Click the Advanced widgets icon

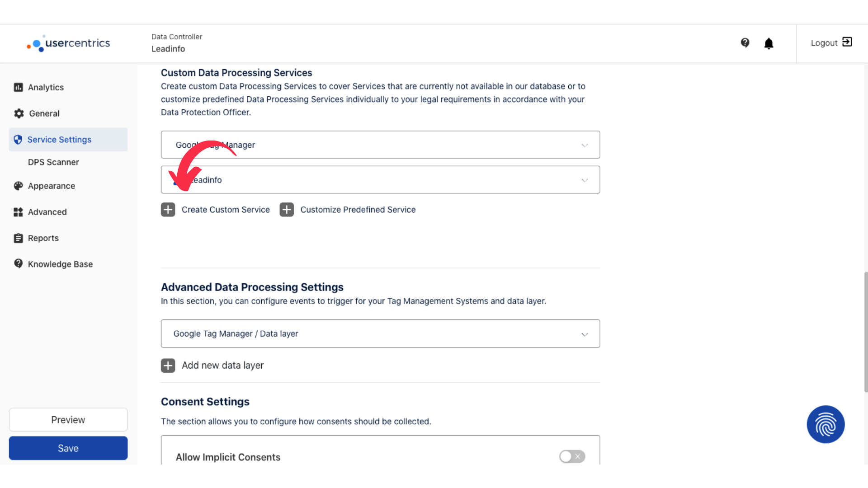coord(18,212)
